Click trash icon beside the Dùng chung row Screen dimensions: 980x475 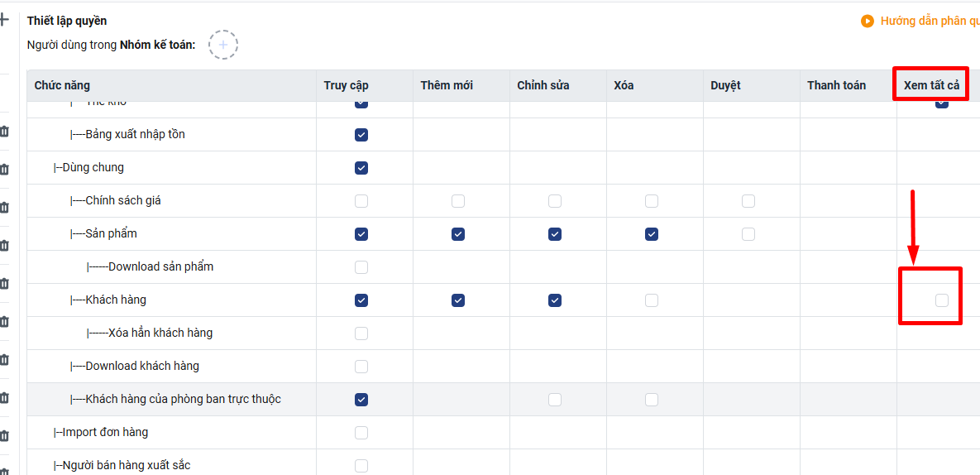click(4, 170)
